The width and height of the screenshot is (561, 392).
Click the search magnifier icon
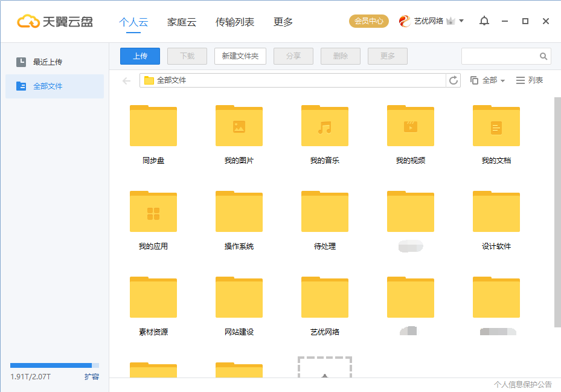(543, 56)
